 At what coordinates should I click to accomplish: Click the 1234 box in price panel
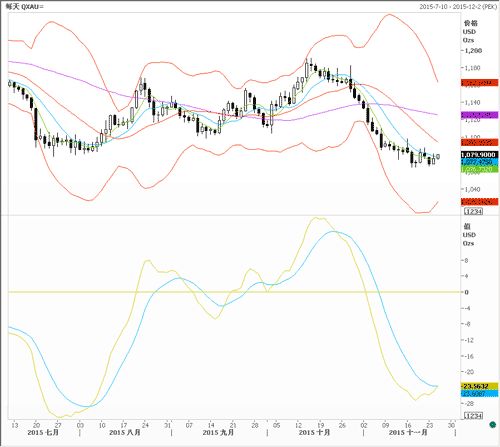pos(473,211)
